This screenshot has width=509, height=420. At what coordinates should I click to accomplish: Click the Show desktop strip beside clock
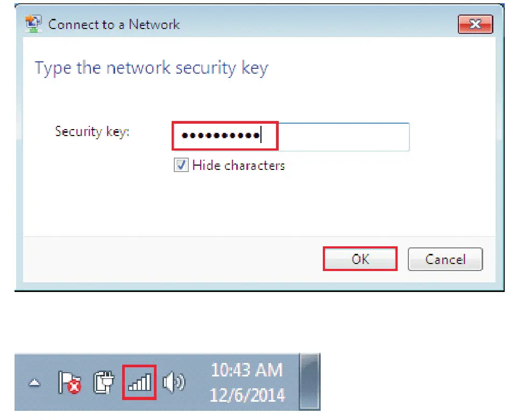(310, 382)
